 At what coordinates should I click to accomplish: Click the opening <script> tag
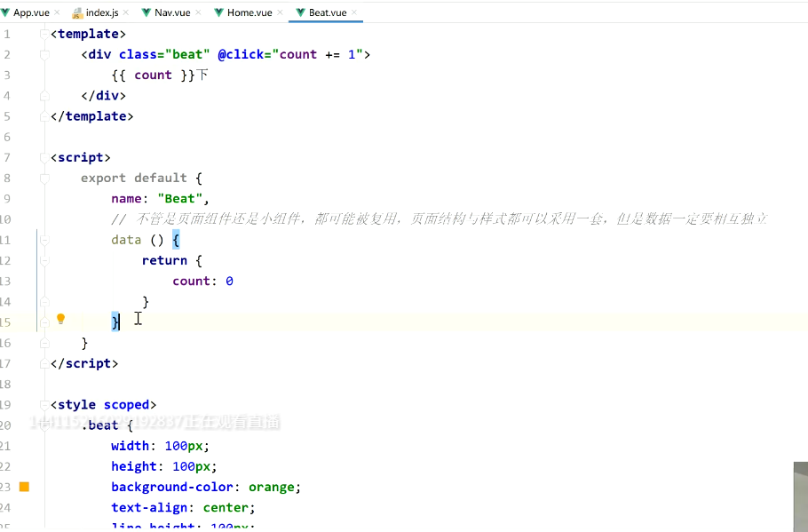[x=81, y=158]
